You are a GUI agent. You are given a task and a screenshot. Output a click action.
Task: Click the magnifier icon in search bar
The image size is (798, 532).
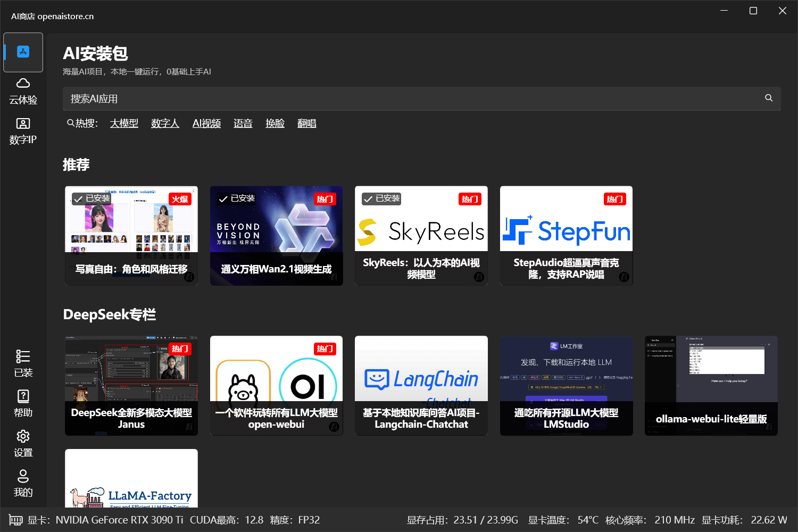pos(769,98)
